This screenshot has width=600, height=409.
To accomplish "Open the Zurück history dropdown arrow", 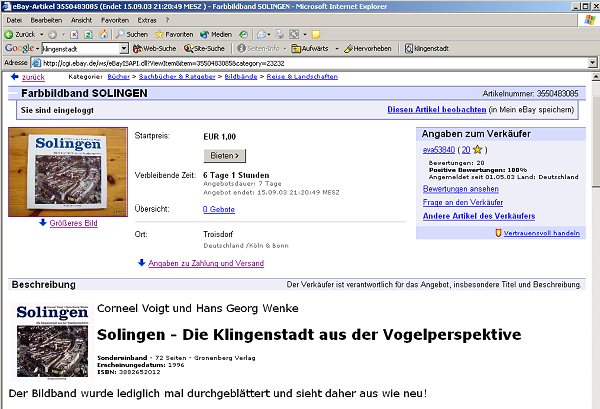I will 41,34.
